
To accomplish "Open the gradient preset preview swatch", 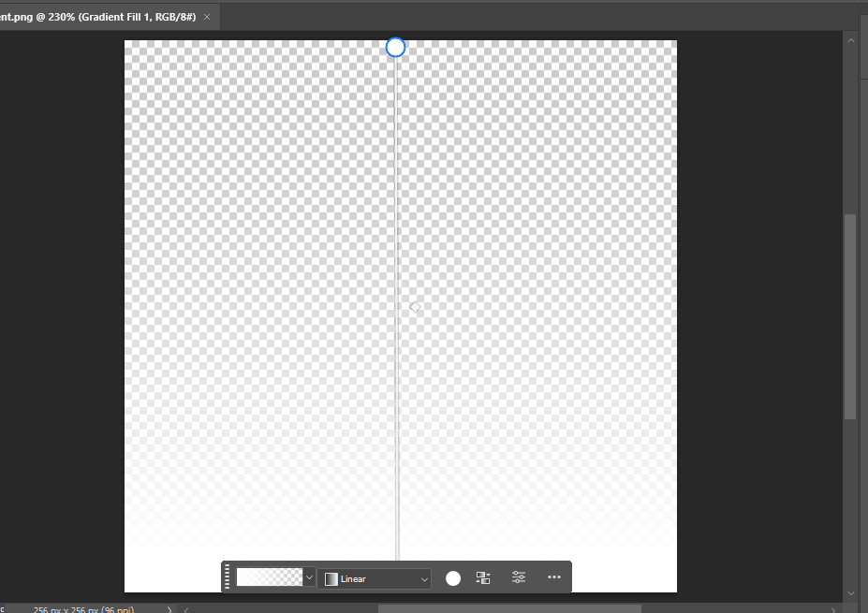I will pyautogui.click(x=270, y=577).
